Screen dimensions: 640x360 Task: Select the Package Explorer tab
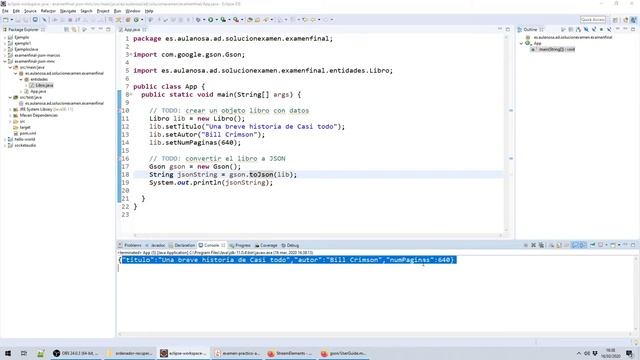tap(23, 29)
